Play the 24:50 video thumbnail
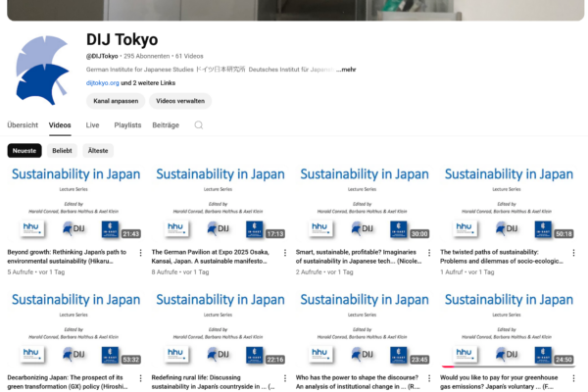Image resolution: width=588 pixels, height=392 pixels. click(509, 328)
